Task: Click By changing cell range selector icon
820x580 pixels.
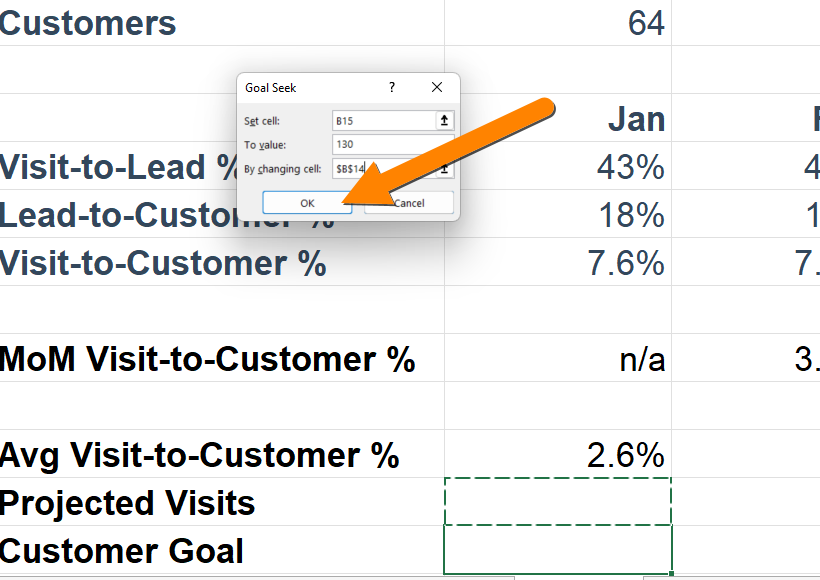Action: [x=444, y=168]
